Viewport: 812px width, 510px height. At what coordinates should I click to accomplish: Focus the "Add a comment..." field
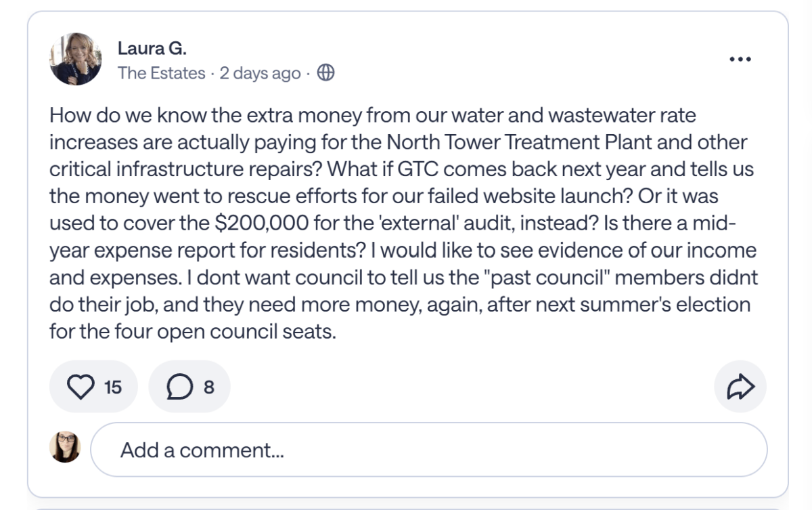click(x=428, y=450)
